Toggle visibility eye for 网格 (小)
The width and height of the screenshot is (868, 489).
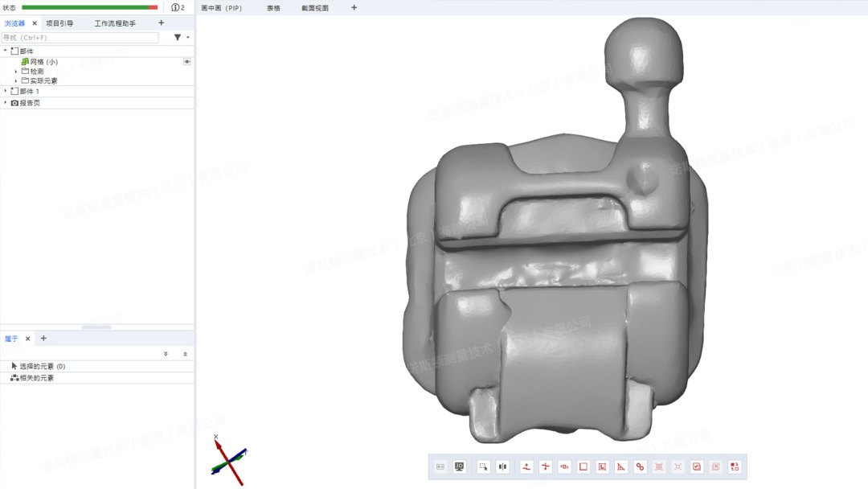click(186, 61)
